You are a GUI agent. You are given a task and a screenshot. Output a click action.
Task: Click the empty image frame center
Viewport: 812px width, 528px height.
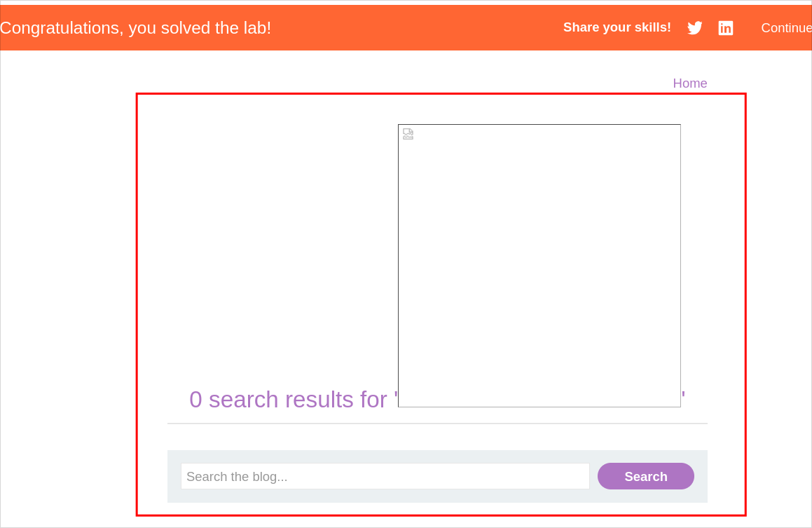pos(539,266)
